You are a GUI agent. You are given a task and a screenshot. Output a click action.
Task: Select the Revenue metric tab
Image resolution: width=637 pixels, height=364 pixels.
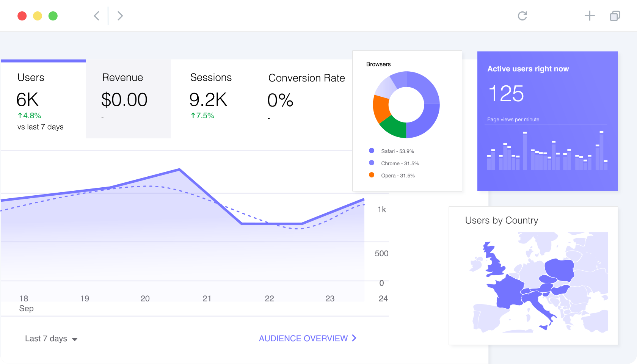coord(128,99)
